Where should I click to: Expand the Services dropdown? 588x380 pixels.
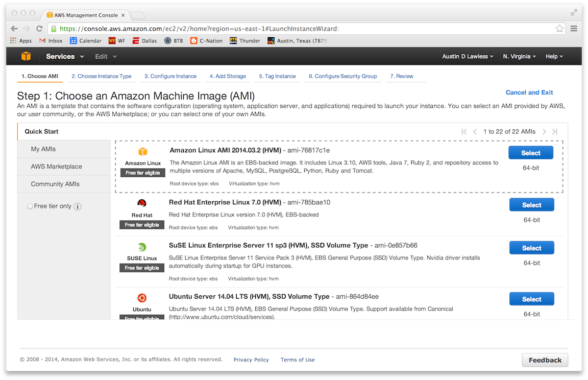click(65, 56)
